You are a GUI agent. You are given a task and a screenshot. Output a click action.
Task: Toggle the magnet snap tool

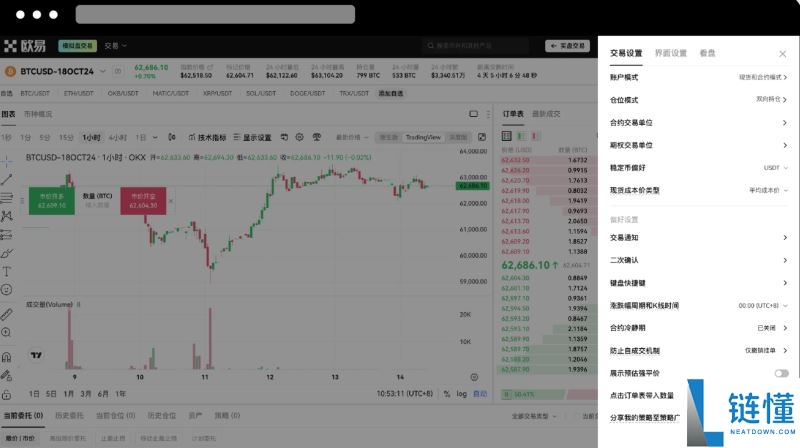pos(7,357)
